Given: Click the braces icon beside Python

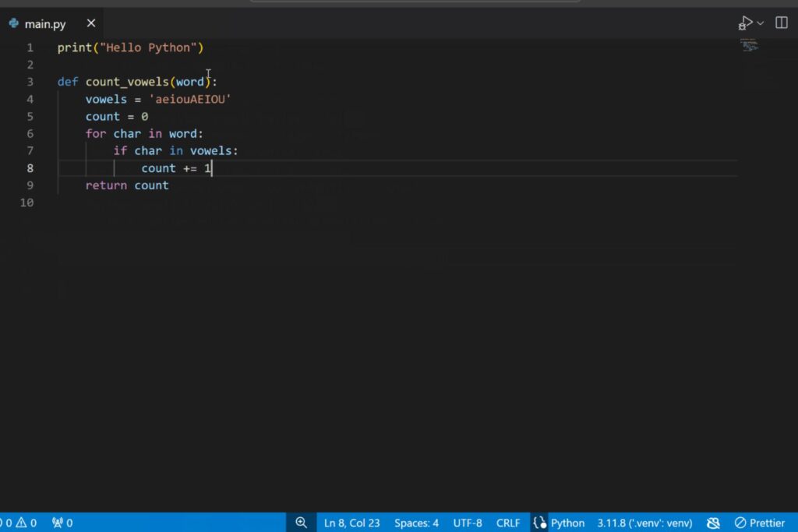Looking at the screenshot, I should (x=539, y=523).
